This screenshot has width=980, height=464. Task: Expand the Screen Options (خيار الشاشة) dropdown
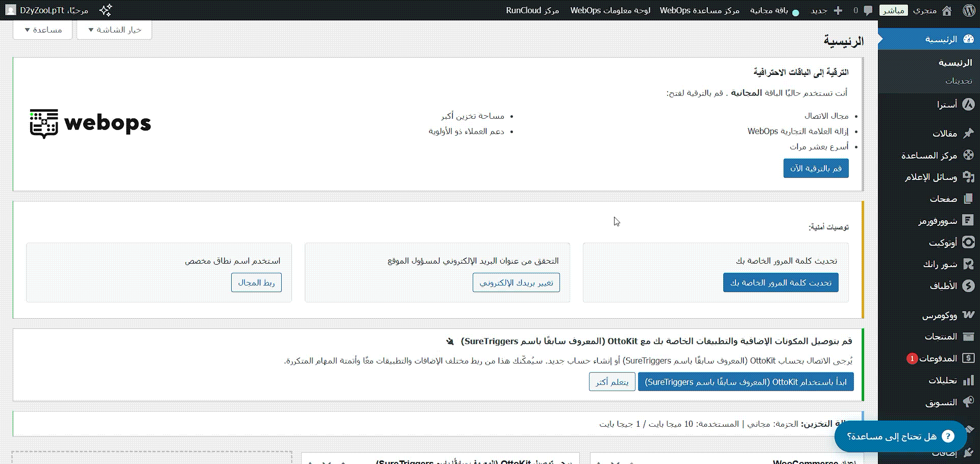114,30
